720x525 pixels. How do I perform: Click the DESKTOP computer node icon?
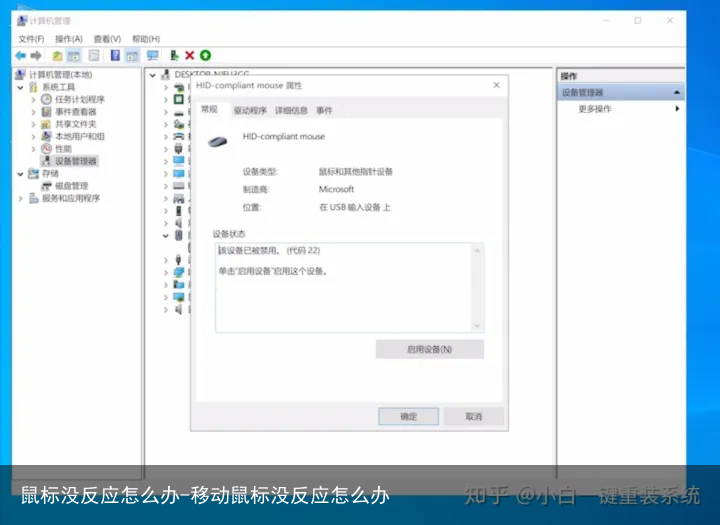pos(166,75)
